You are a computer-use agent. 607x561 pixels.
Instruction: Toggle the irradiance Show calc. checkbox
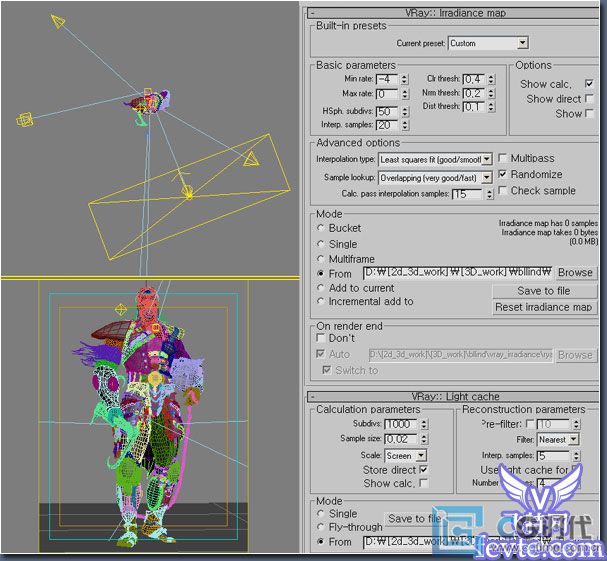(x=589, y=84)
